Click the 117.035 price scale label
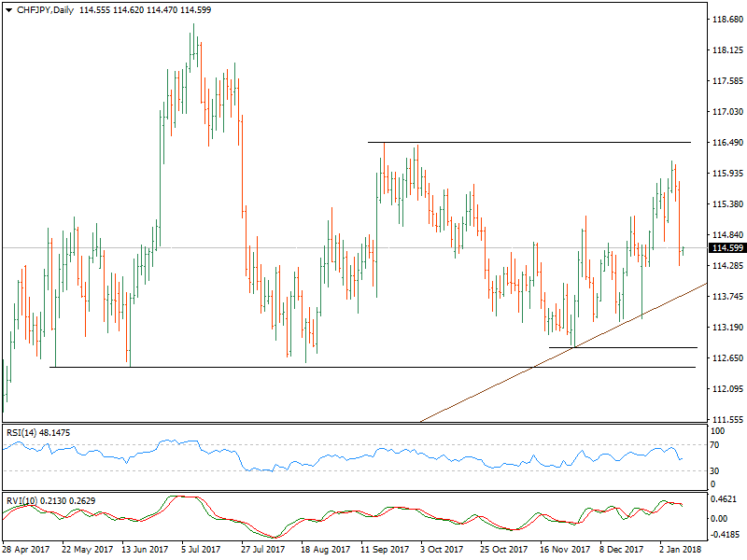This screenshot has width=747, height=560. [726, 112]
